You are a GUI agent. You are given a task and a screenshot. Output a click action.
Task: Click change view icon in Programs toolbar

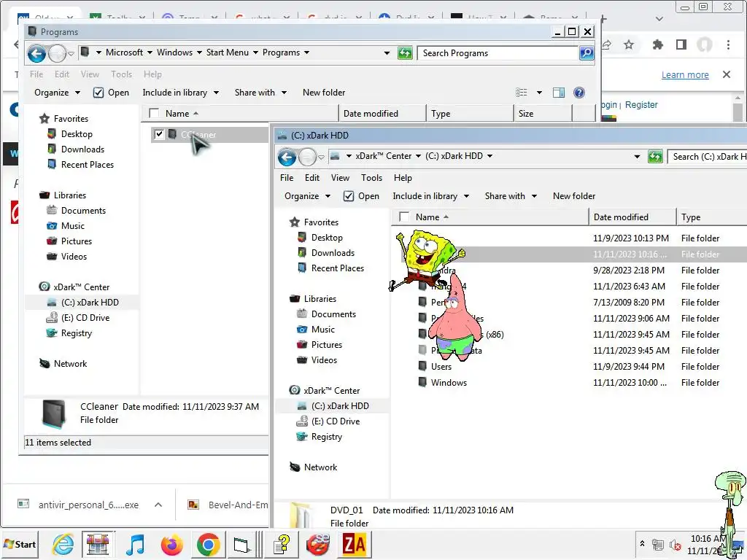click(521, 93)
